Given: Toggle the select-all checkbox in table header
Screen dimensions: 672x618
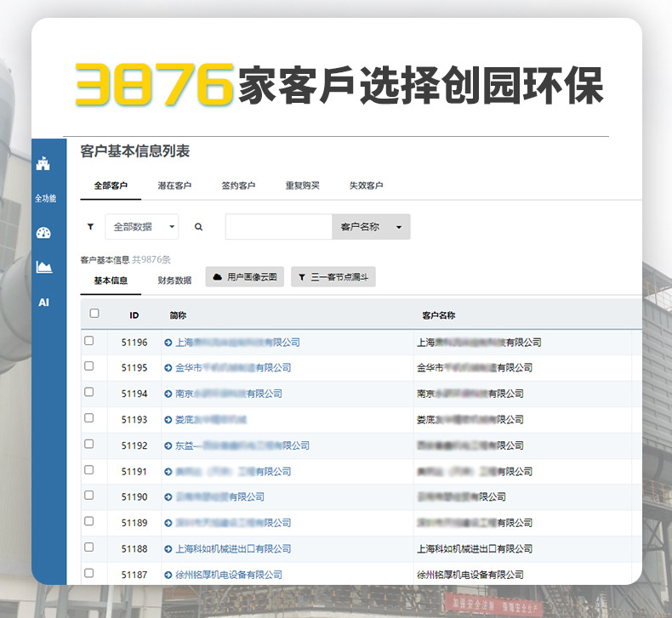Looking at the screenshot, I should click(x=94, y=313).
